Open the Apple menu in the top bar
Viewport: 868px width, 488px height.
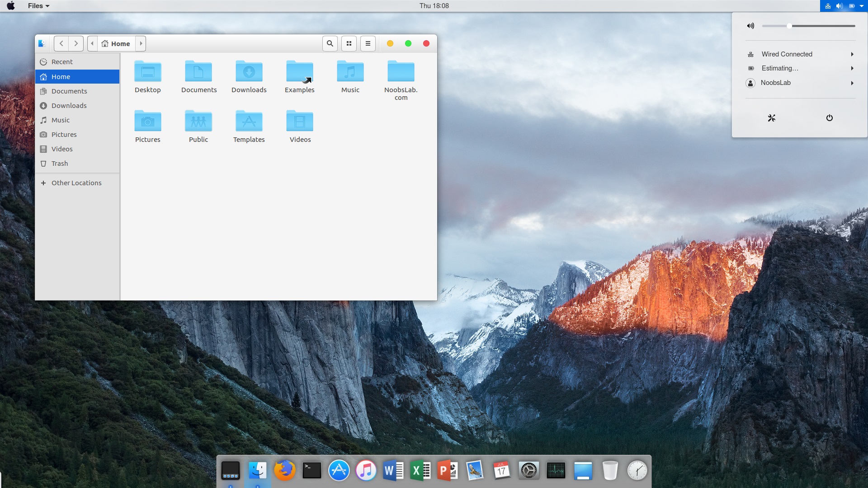click(10, 6)
